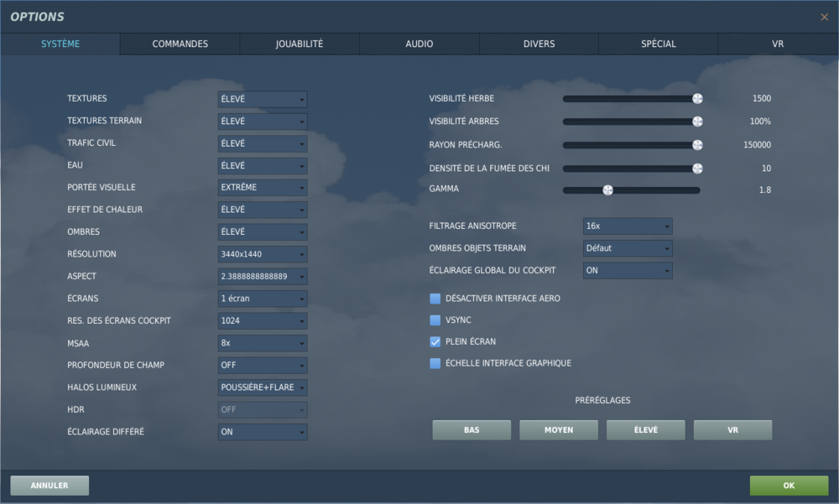The width and height of the screenshot is (839, 504).
Task: Apply the MOYEN graphics preset
Action: point(558,429)
